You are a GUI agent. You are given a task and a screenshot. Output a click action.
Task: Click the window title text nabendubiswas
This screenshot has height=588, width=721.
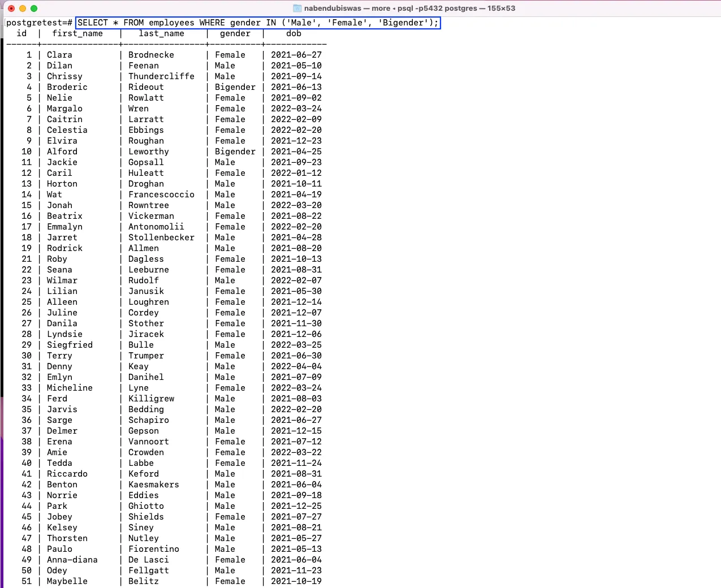pyautogui.click(x=333, y=8)
